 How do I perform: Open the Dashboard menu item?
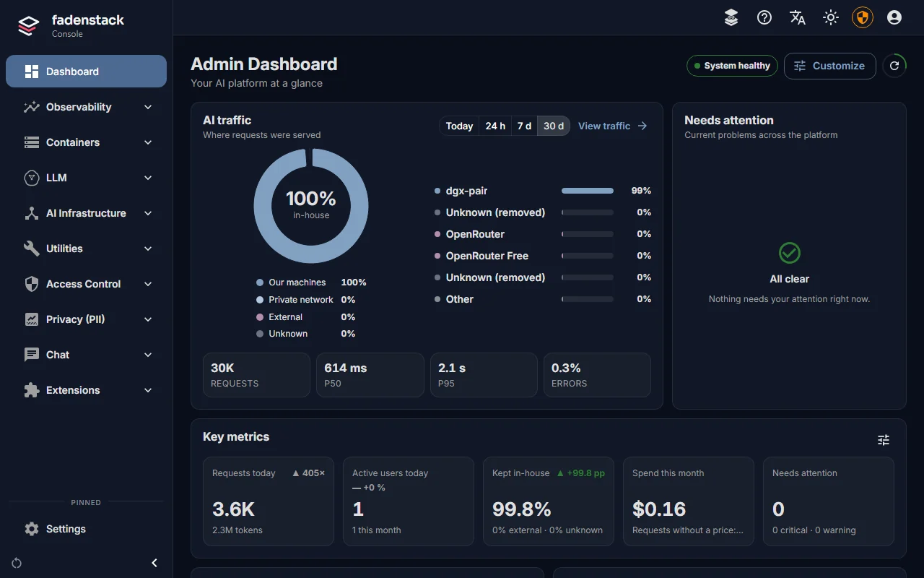86,72
